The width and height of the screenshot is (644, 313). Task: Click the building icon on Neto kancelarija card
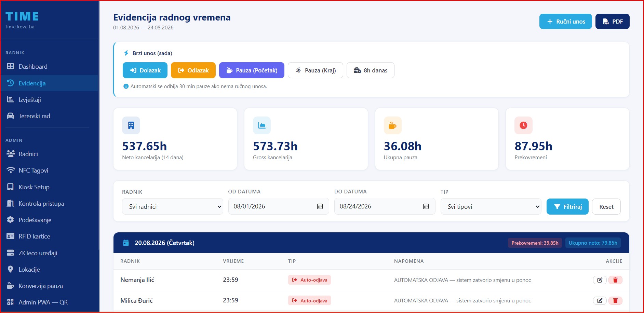click(x=131, y=125)
